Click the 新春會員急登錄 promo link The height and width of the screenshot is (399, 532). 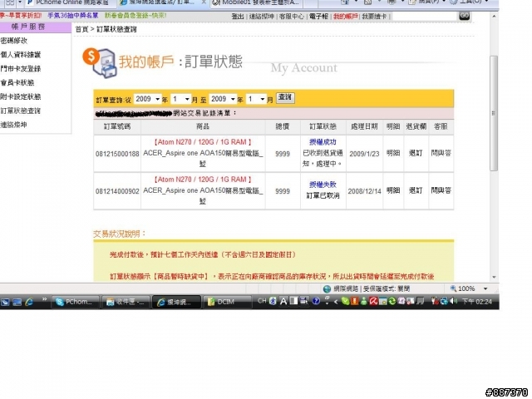(135, 16)
